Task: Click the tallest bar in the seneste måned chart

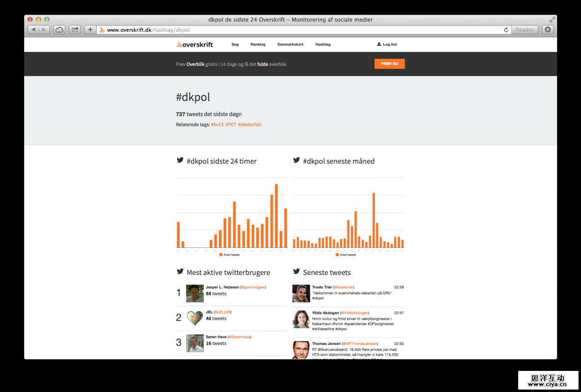Action: tap(373, 220)
